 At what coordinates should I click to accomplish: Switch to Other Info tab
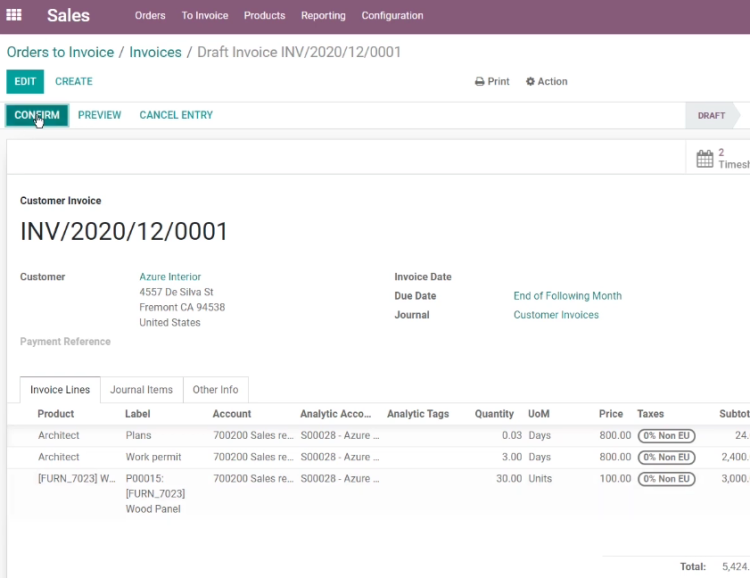[x=215, y=390]
